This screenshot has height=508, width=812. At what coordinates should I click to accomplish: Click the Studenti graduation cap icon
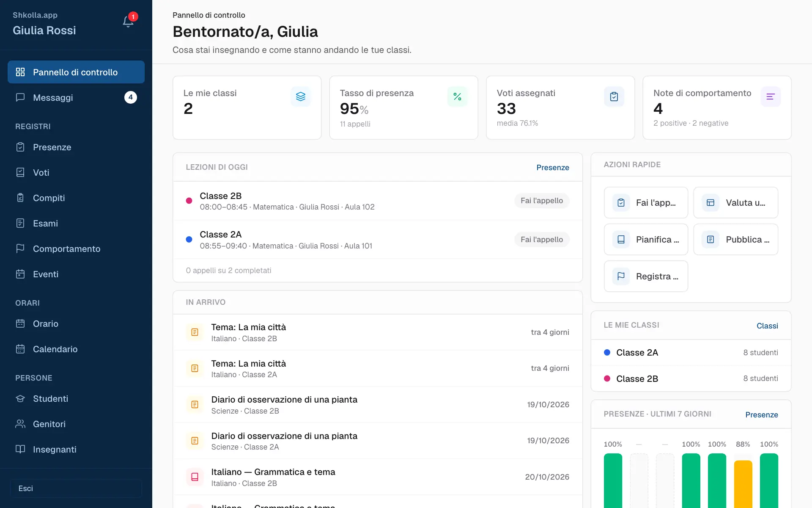20,398
